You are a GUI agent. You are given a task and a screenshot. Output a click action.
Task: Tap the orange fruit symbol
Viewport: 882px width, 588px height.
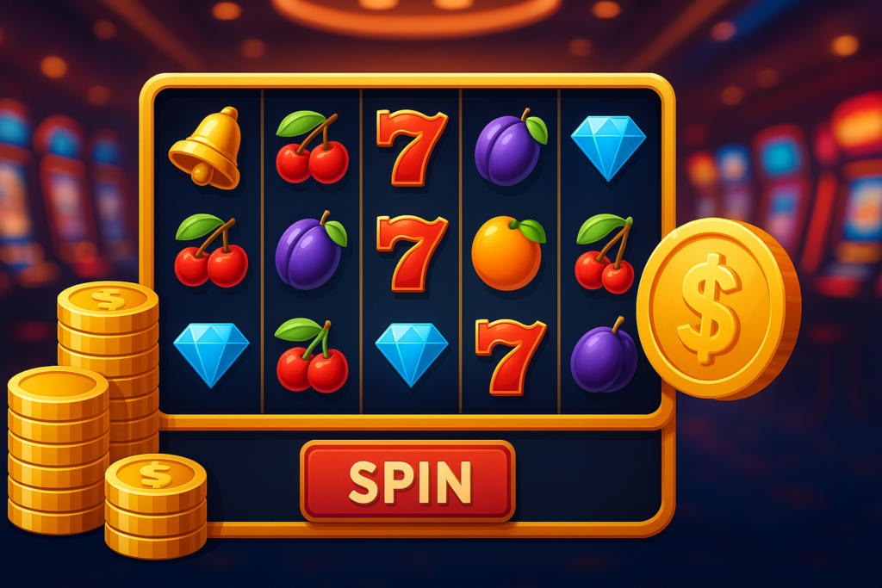pos(508,252)
